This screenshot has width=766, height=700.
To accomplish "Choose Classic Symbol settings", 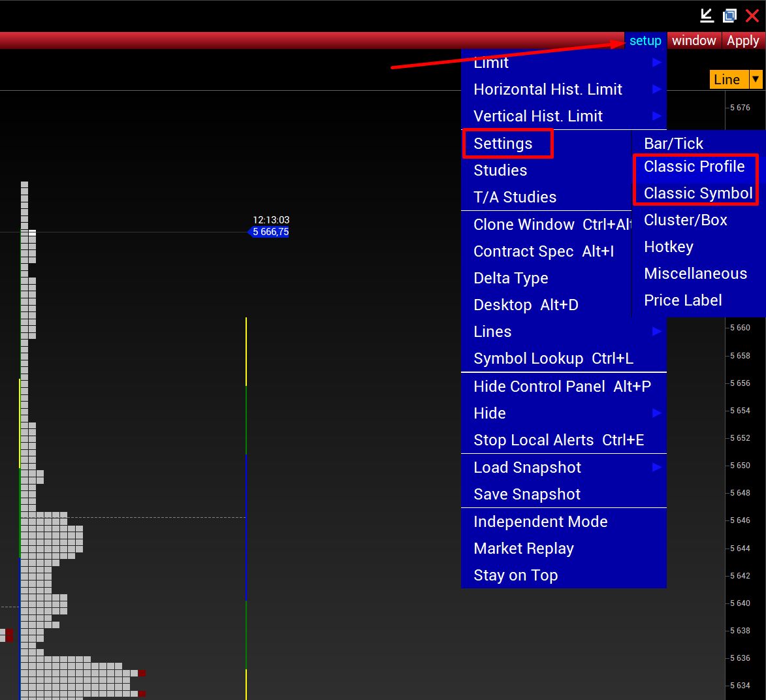I will (697, 193).
